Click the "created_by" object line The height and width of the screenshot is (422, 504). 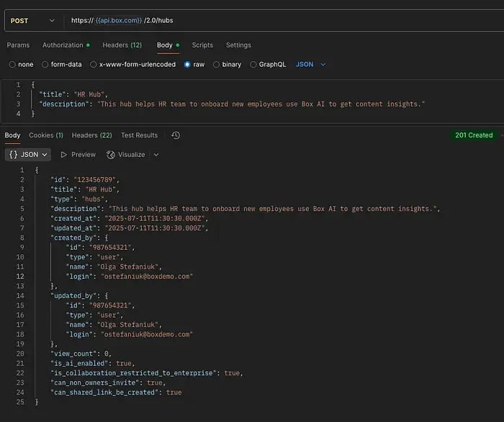(x=79, y=238)
